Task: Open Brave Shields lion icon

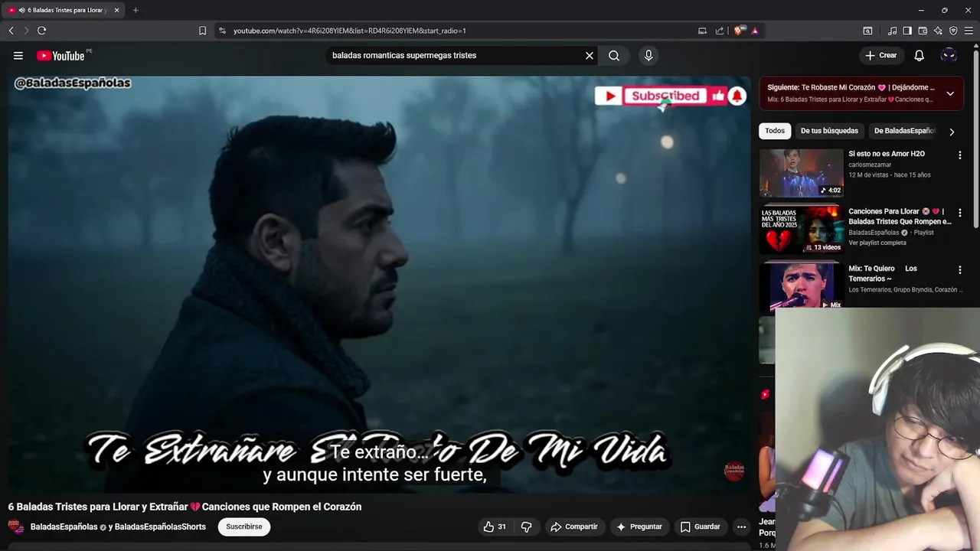Action: (740, 31)
